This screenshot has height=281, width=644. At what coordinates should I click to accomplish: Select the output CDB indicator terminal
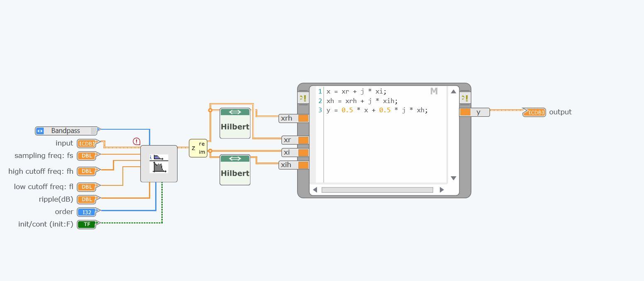(x=534, y=112)
